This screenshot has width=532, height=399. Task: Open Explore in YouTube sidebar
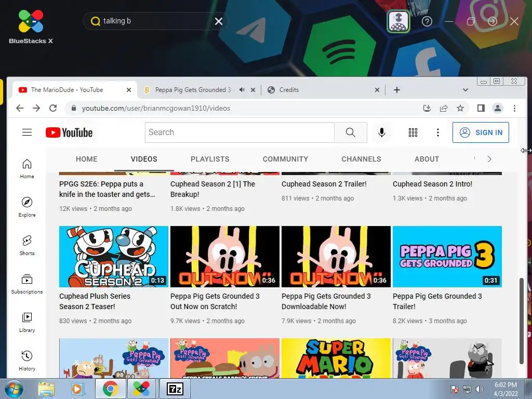click(x=27, y=207)
